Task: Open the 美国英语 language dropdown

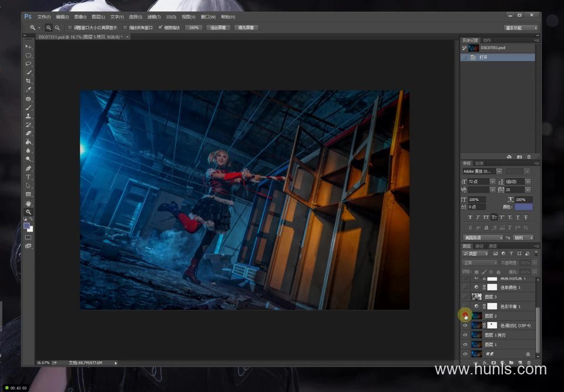Action: pos(483,237)
